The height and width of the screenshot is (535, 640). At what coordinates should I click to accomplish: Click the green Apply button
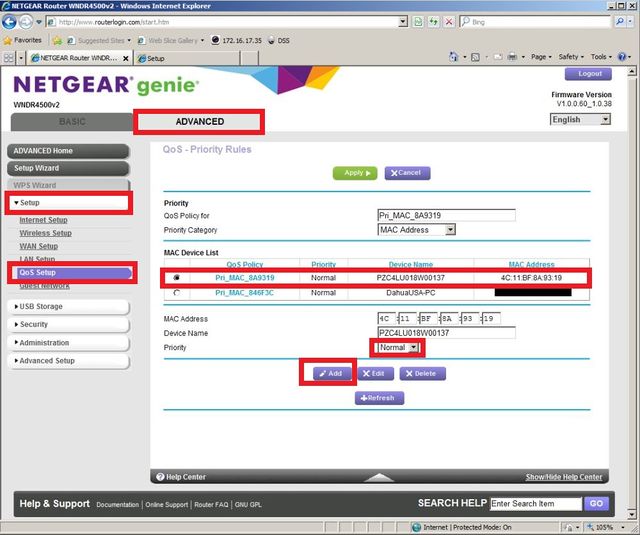[x=355, y=173]
